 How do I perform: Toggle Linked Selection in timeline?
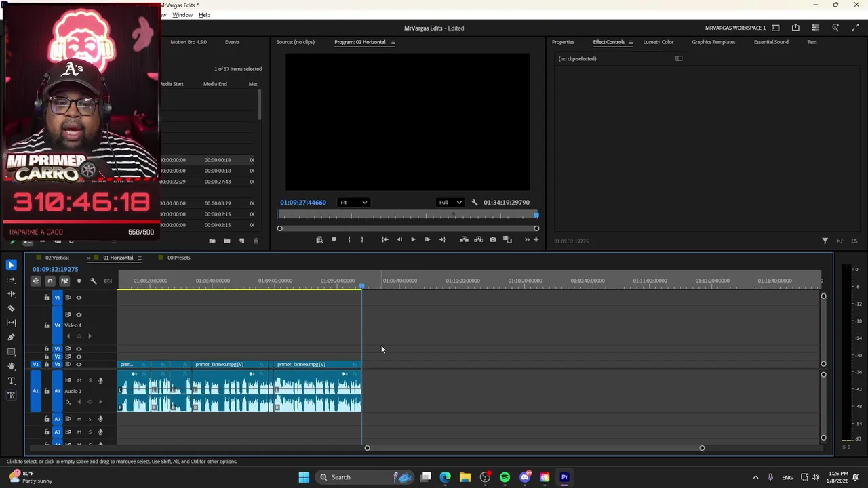(64, 281)
